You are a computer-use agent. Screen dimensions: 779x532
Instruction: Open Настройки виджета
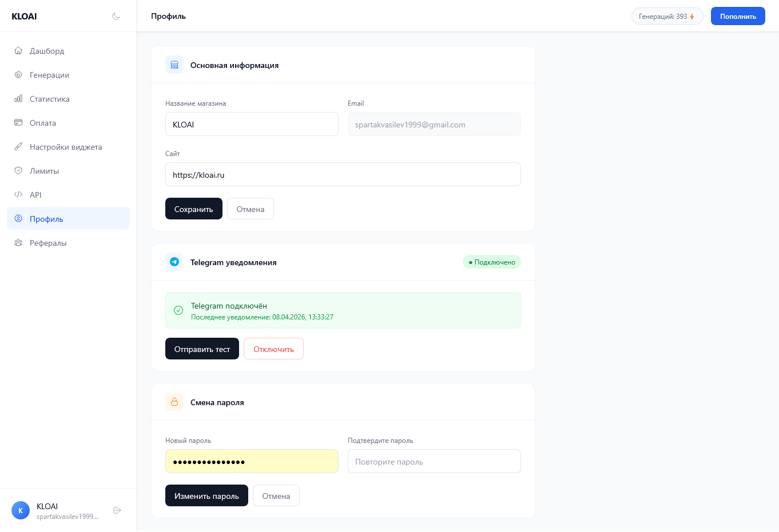click(x=66, y=147)
